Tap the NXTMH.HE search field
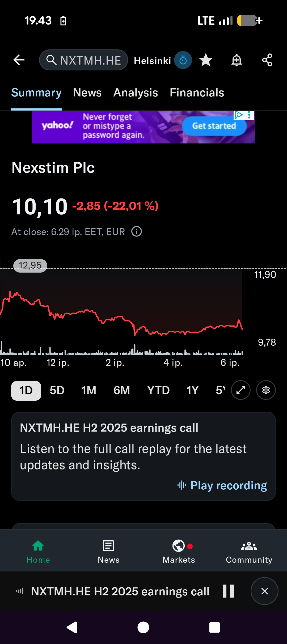The image size is (287, 644). click(x=84, y=60)
